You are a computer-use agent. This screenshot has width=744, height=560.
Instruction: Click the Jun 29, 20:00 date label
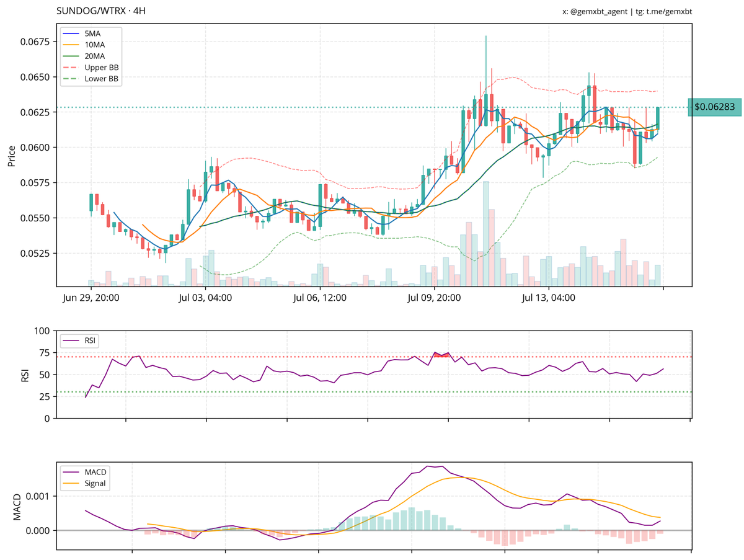tap(91, 298)
